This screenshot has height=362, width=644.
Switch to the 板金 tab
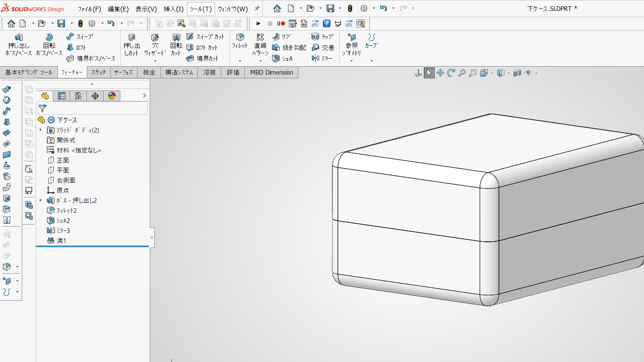(x=149, y=72)
